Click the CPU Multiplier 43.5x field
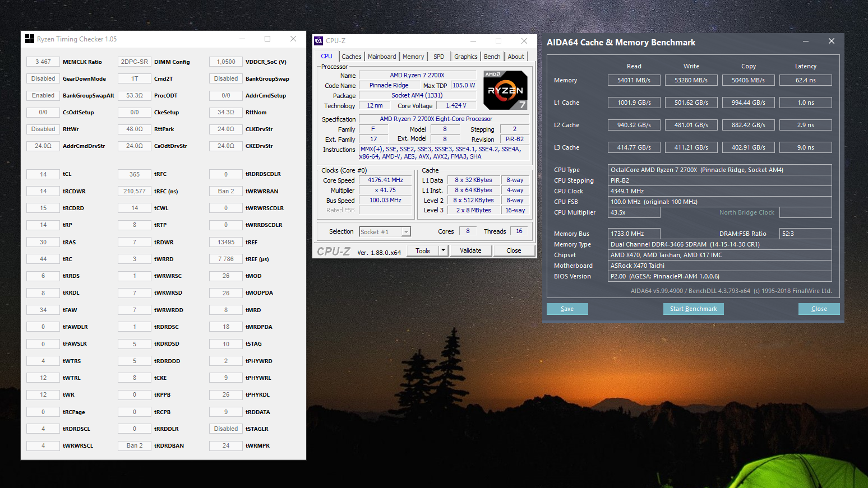Screen dimensions: 868x488 coord(634,212)
